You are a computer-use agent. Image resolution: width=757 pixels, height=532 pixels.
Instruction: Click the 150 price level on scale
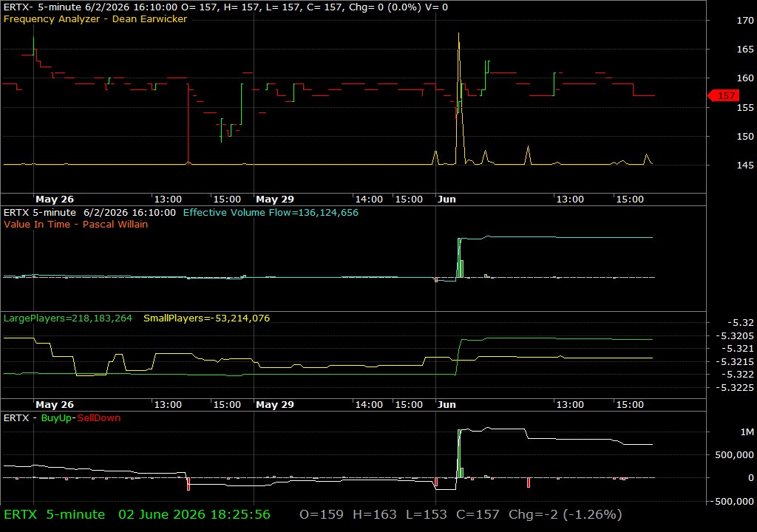click(x=745, y=136)
